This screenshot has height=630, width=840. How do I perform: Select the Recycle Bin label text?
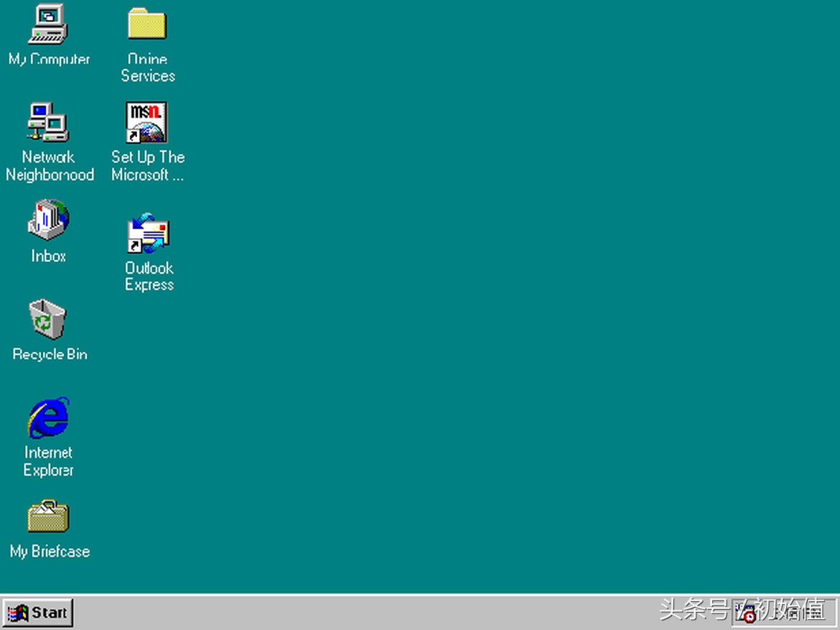(x=48, y=353)
